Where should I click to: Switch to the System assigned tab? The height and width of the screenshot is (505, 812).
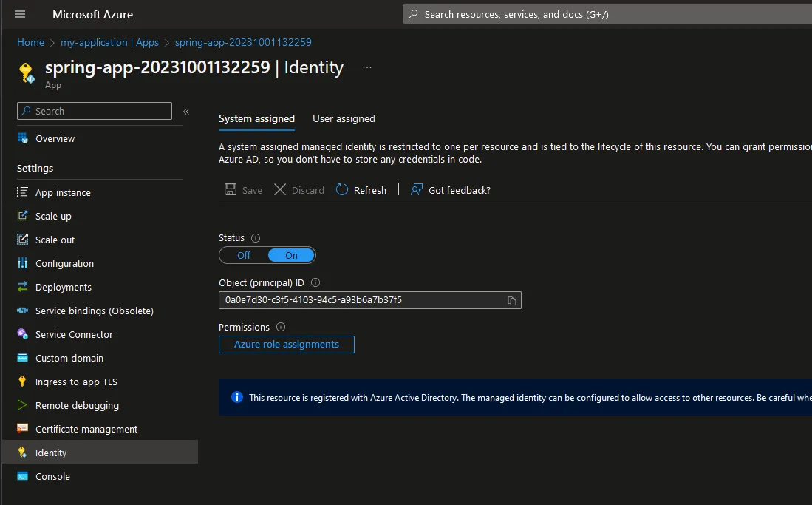coord(256,119)
